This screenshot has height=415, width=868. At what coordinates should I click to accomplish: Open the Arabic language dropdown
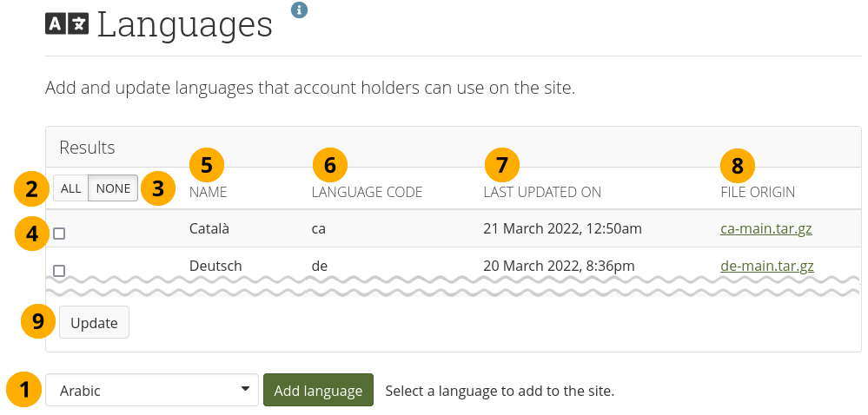[152, 391]
